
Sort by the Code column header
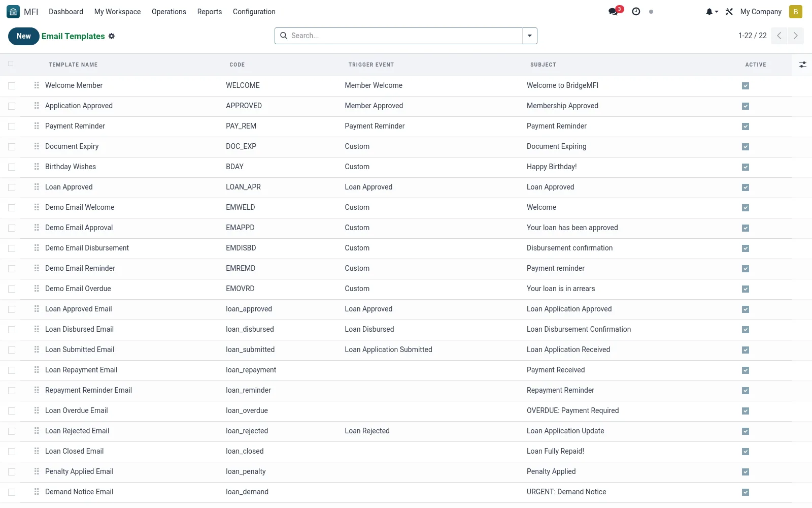237,65
